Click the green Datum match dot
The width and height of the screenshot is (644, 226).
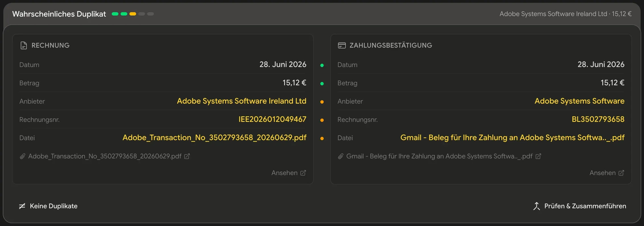322,65
